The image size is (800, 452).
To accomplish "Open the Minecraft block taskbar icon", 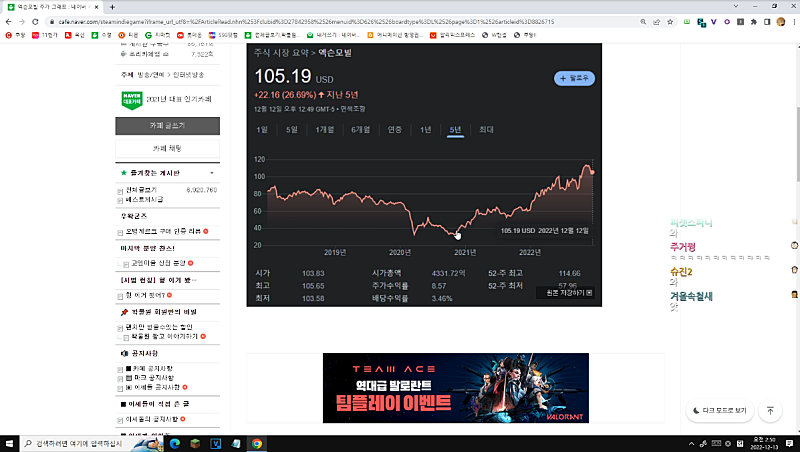I will point(195,443).
